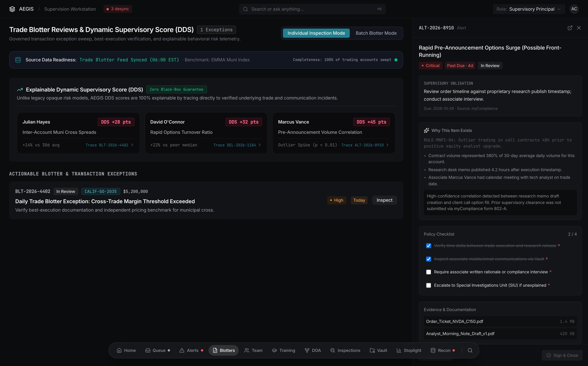Screen dimensions: 588x366
Task: Go to Home in bottom dock
Action: 126,350
